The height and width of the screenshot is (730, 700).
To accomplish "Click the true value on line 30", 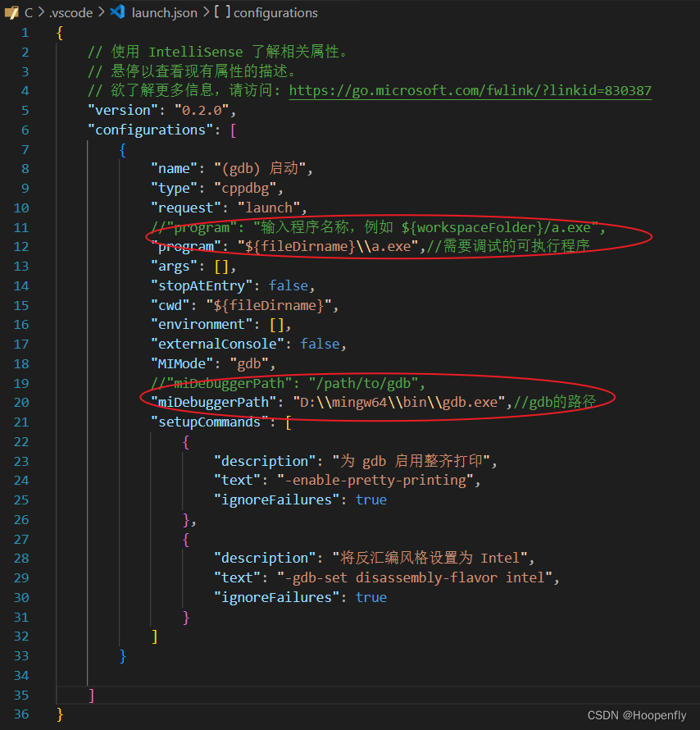I will coord(371,597).
